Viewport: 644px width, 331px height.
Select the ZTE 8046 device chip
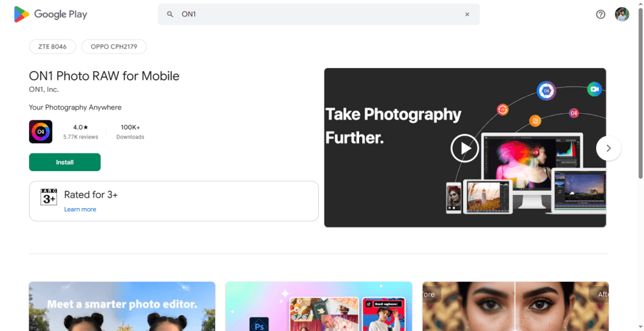click(x=53, y=47)
